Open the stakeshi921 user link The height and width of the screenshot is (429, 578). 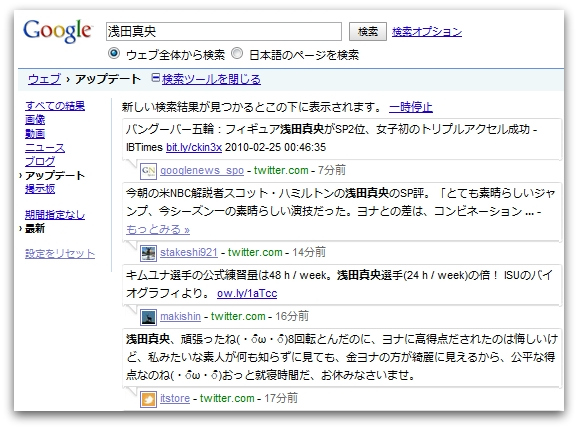tap(189, 252)
